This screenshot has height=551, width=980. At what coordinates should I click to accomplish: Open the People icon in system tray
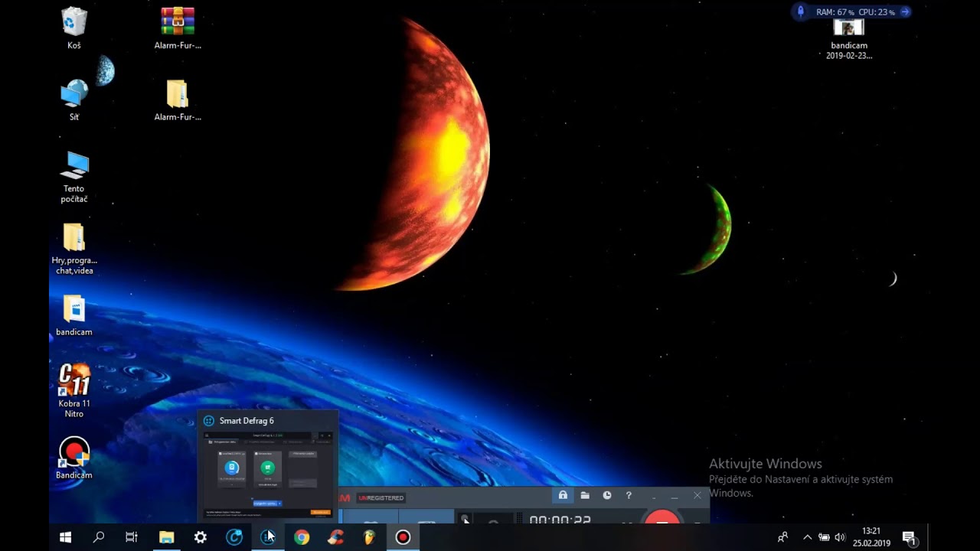[x=782, y=537]
